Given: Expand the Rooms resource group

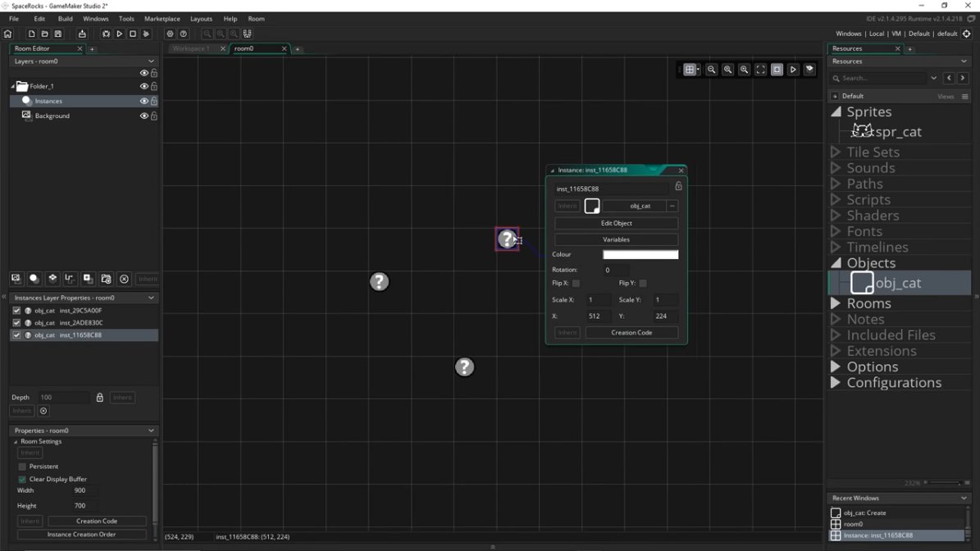Looking at the screenshot, I should pos(836,303).
